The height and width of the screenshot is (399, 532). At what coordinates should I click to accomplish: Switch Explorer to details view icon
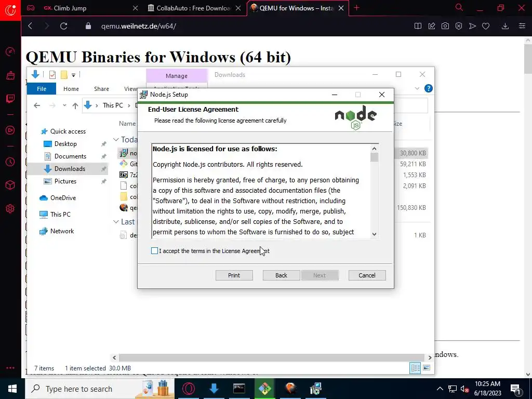pos(415,368)
